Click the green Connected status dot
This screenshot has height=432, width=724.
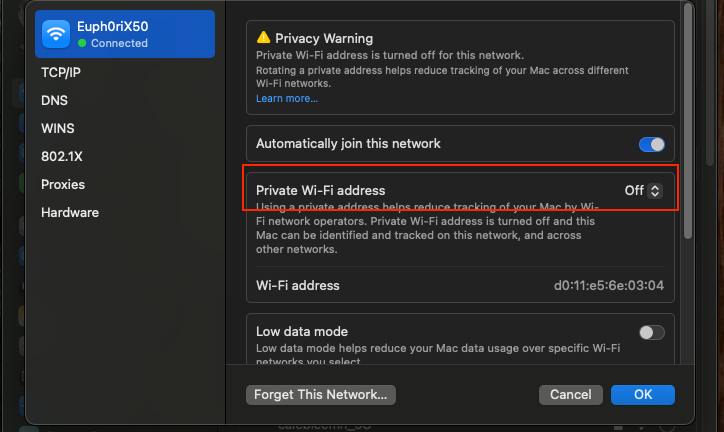pyautogui.click(x=82, y=44)
